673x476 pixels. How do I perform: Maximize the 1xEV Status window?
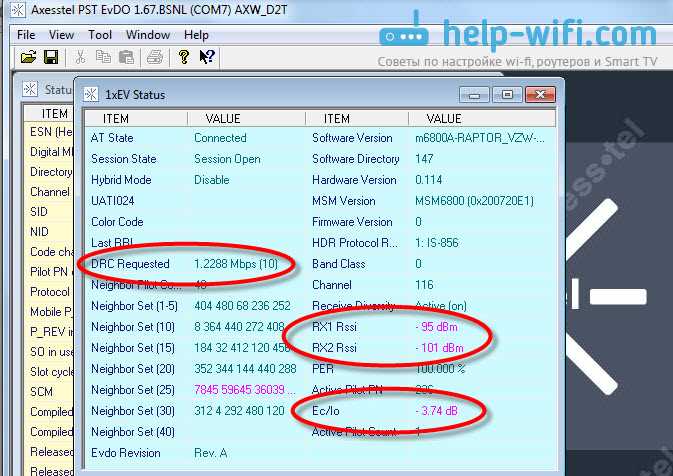pos(507,94)
